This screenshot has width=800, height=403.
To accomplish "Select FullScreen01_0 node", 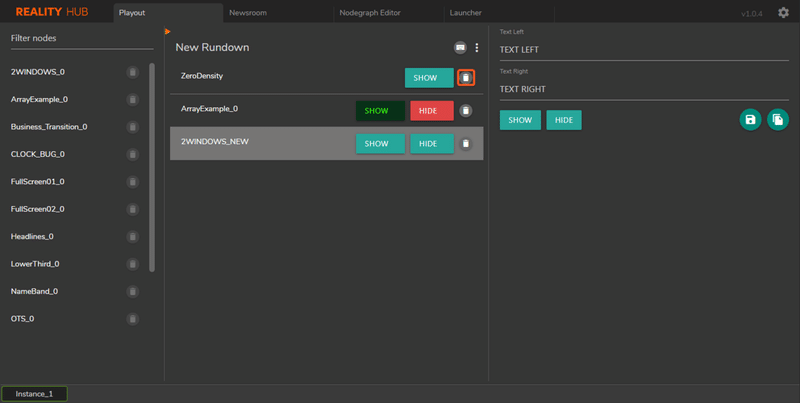I will [x=38, y=182].
